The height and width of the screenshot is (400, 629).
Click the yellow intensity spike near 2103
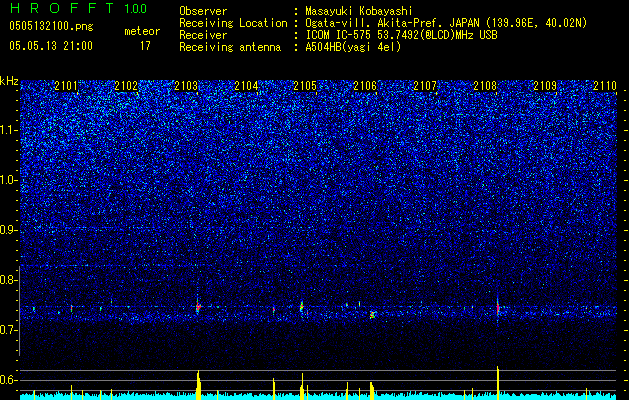198,385
